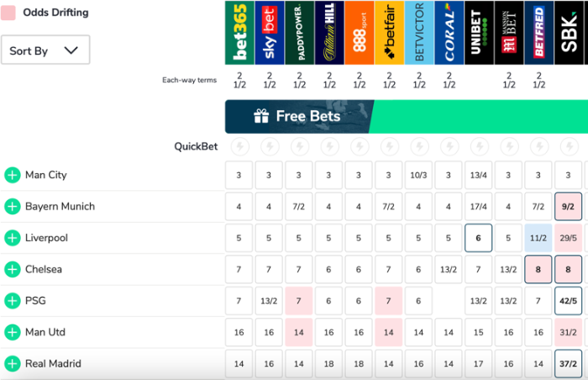Click the Unibet bookmaker logo
Viewport: 588px width, 380px height.
click(479, 33)
